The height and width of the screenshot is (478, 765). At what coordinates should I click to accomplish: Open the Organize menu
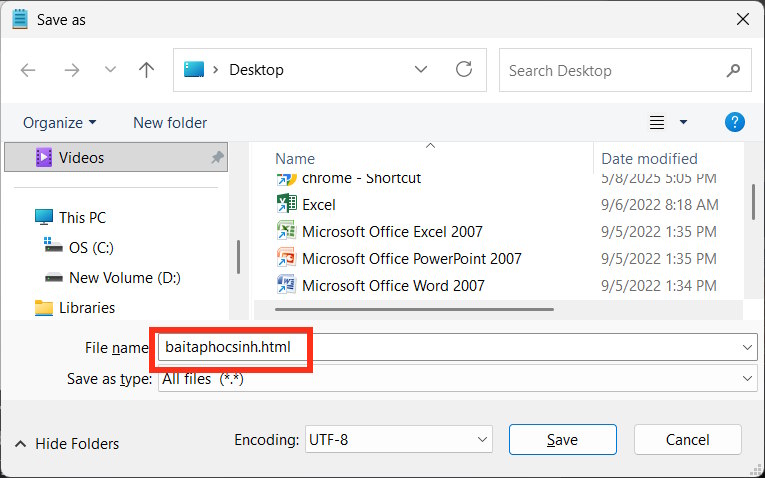tap(60, 122)
